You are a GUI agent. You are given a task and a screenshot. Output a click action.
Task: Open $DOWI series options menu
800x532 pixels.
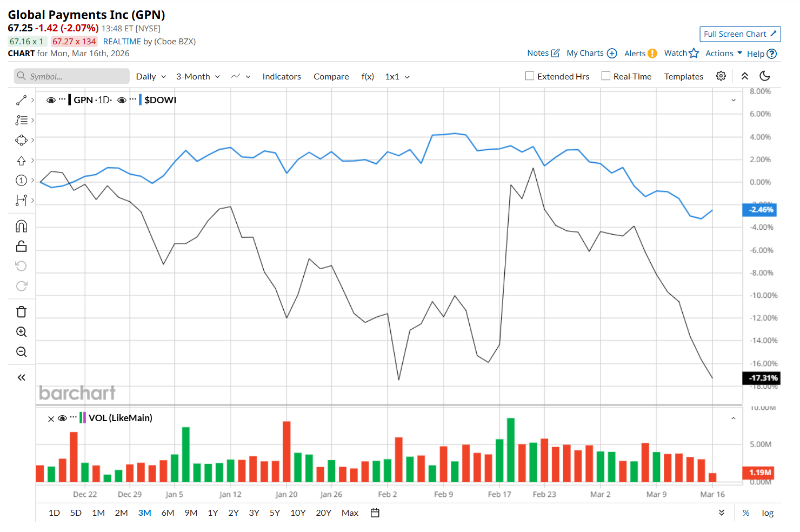(x=133, y=99)
